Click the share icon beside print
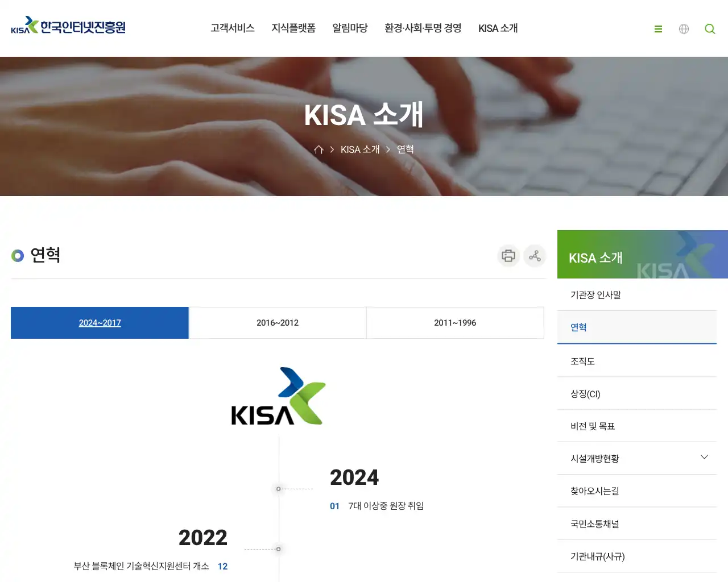This screenshot has height=582, width=728. [535, 256]
